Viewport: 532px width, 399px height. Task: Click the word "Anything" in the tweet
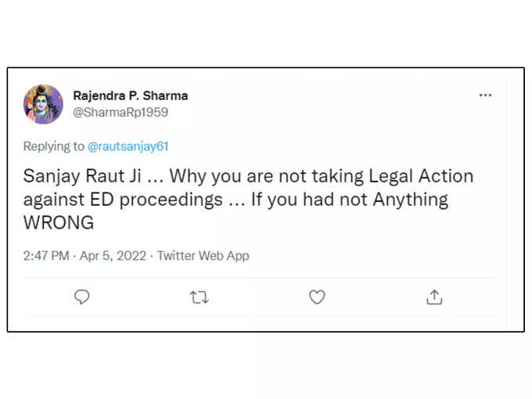(411, 199)
